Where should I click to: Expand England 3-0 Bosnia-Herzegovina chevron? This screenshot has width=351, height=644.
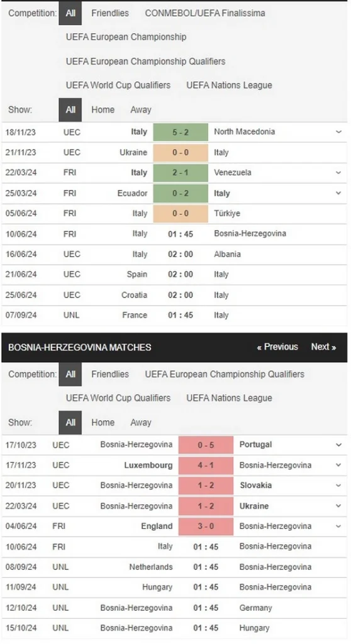tap(338, 526)
